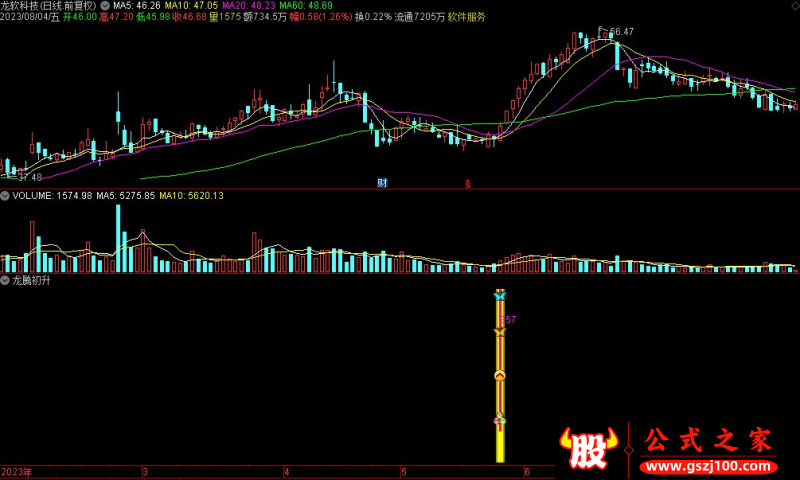Click the 2023年 time axis label

tap(16, 472)
